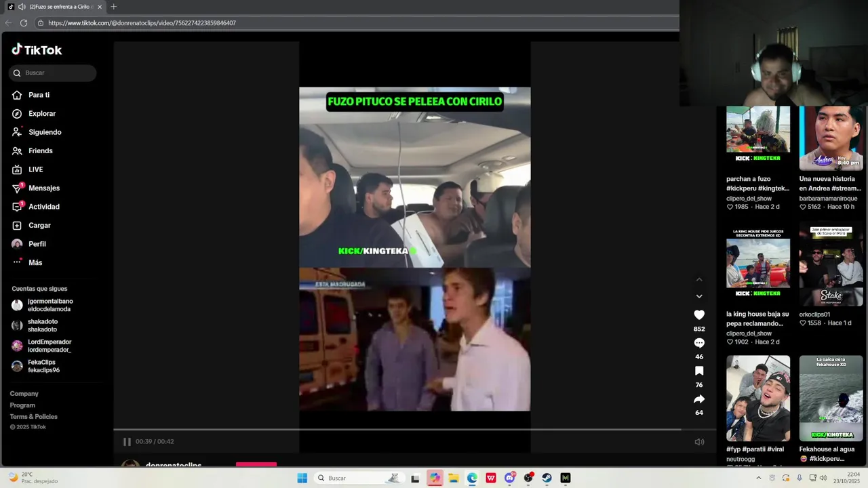
Task: Click the browser reload button
Action: 23,23
